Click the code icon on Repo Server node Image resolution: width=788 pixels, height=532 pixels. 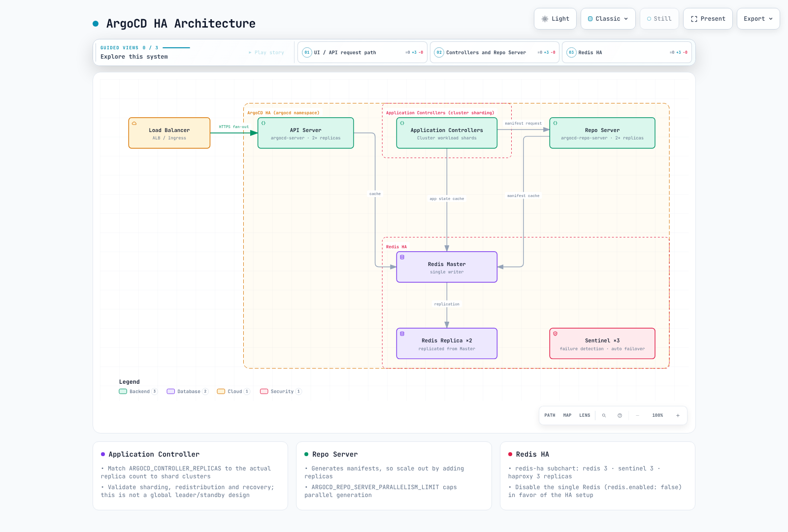[x=555, y=123]
